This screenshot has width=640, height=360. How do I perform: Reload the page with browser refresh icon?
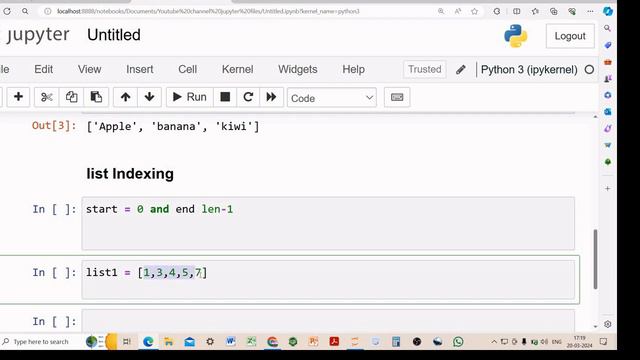click(7, 11)
